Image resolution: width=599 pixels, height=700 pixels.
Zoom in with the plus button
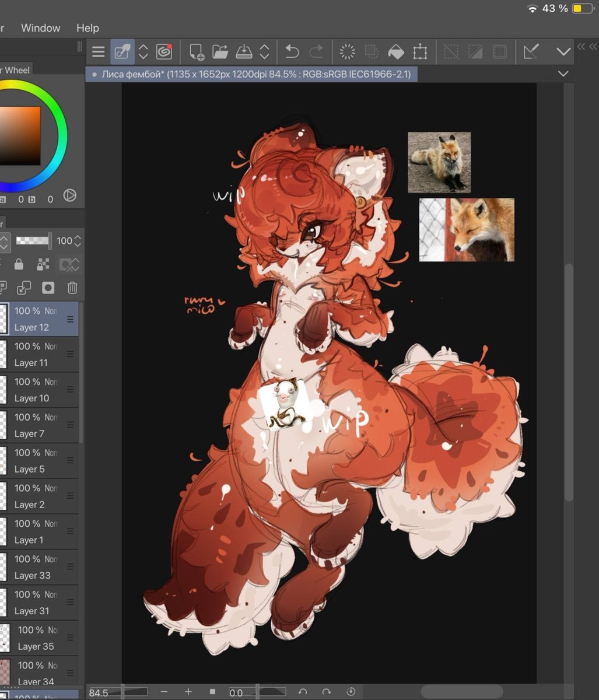click(x=188, y=692)
